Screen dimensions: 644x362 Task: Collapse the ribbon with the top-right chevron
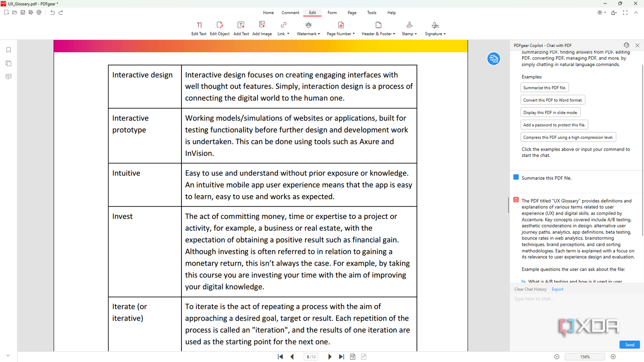click(x=636, y=12)
